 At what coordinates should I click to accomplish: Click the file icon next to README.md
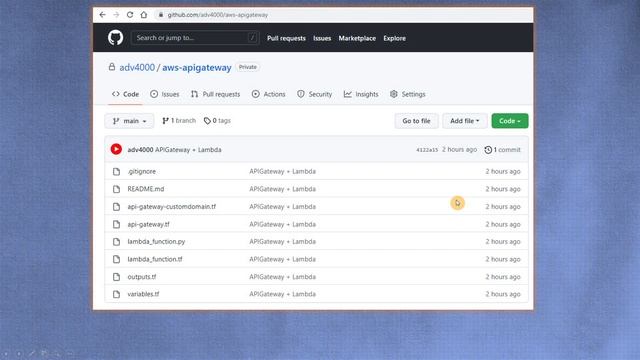(x=116, y=189)
